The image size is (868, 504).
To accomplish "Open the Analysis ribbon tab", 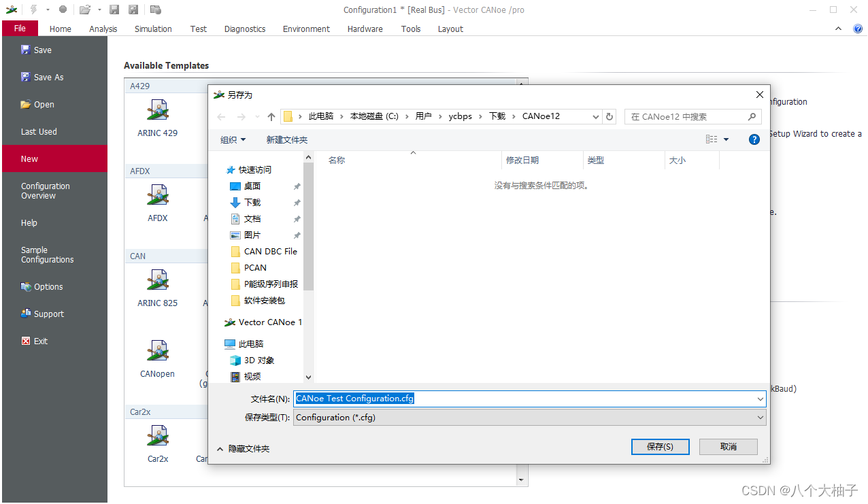I will click(x=103, y=29).
